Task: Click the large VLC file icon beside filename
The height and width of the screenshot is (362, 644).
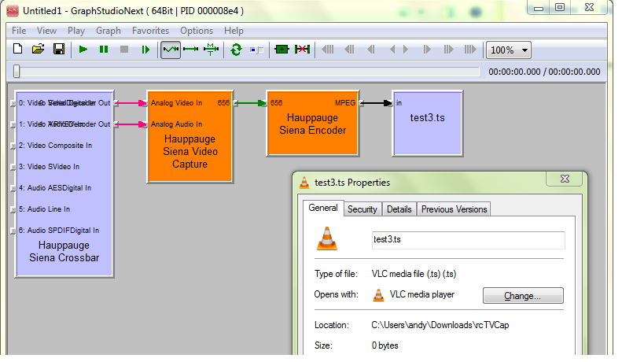Action: [327, 238]
